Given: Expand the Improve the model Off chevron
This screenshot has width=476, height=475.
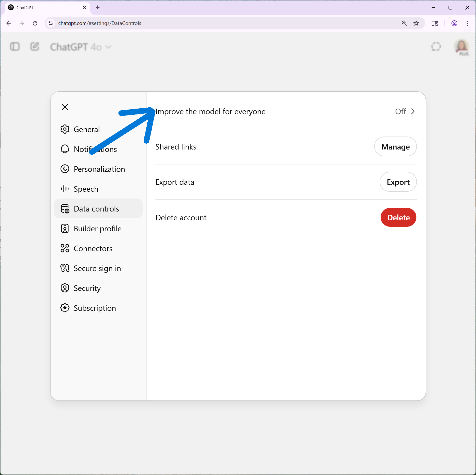Looking at the screenshot, I should (x=412, y=112).
